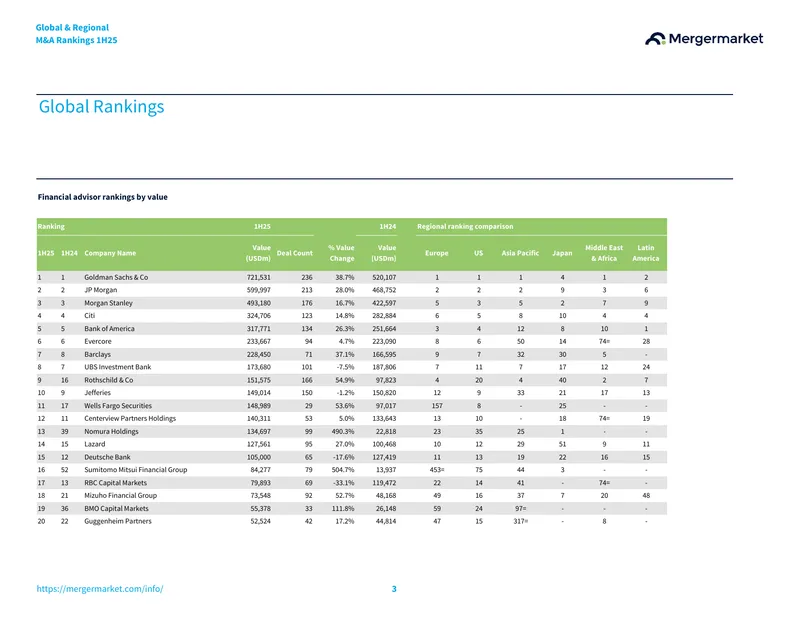The image size is (800, 618).
Task: Click the Financial advisor rankings by value title
Action: tap(103, 197)
